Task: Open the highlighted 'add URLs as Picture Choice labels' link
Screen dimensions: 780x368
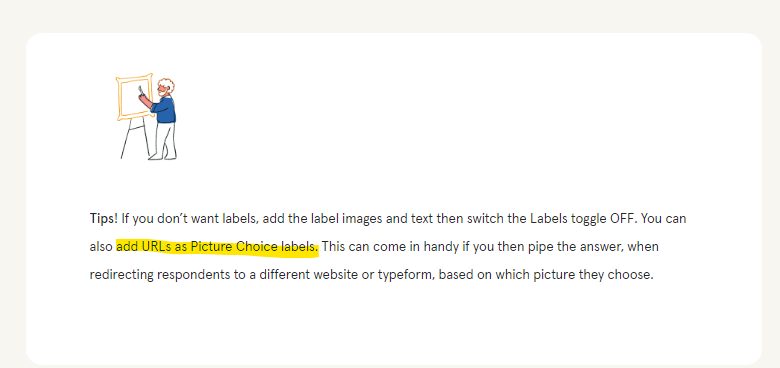Action: [217, 247]
